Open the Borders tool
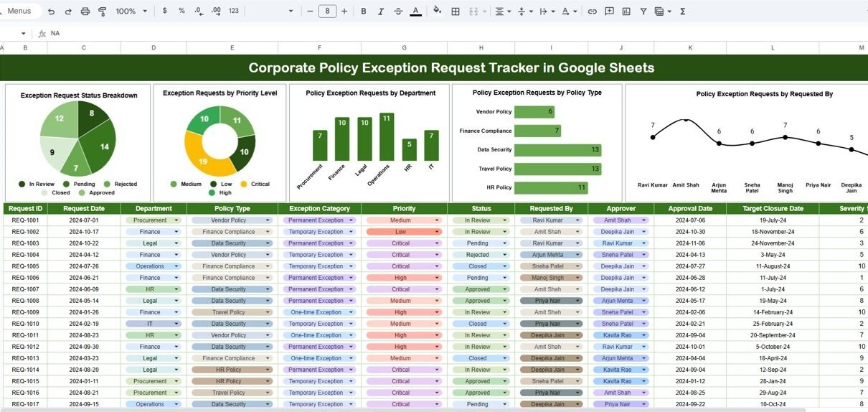This screenshot has height=412, width=868. pyautogui.click(x=456, y=11)
